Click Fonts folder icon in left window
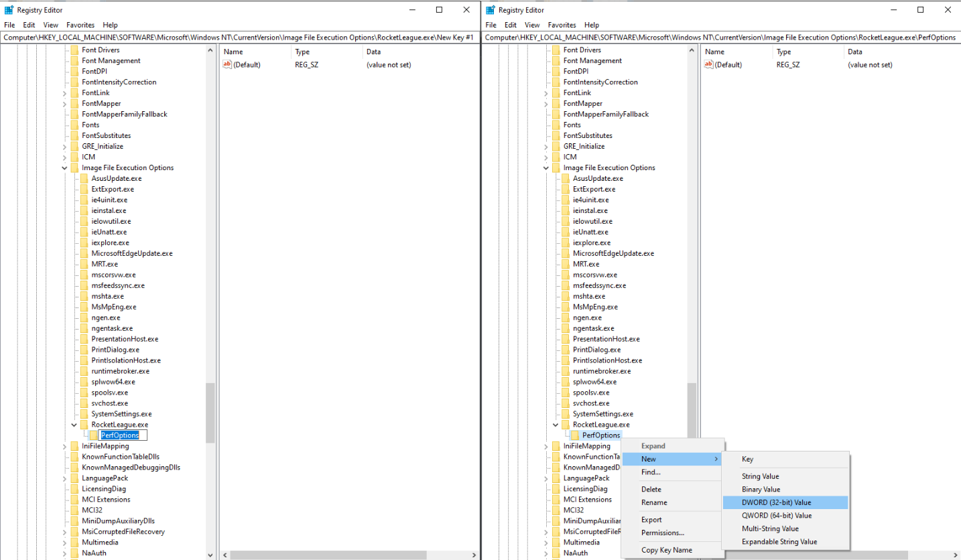 click(74, 125)
